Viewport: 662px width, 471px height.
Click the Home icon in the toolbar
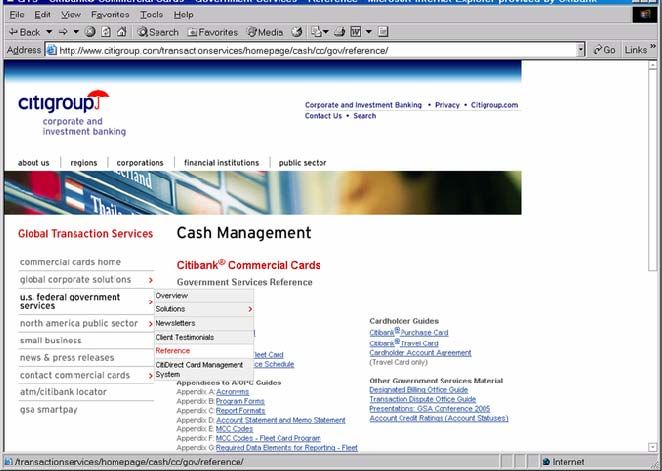pyautogui.click(x=122, y=32)
